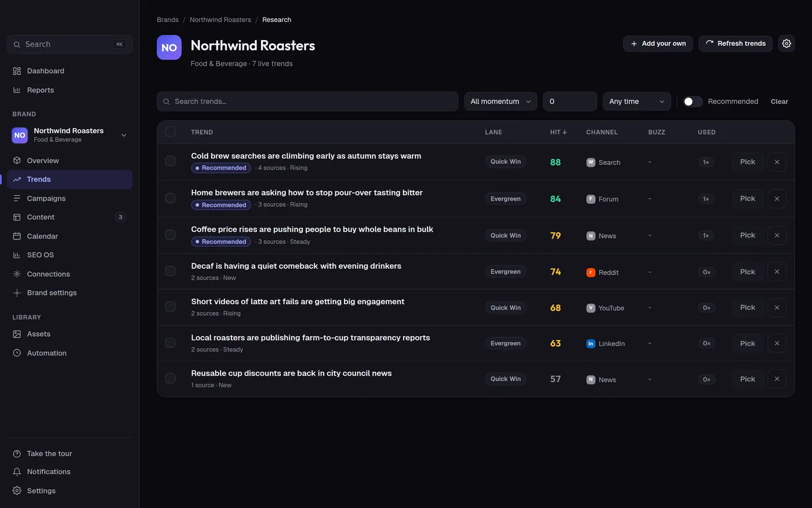Screen dimensions: 812x508
Task: Start the Take the tour guide
Action: tap(70, 453)
